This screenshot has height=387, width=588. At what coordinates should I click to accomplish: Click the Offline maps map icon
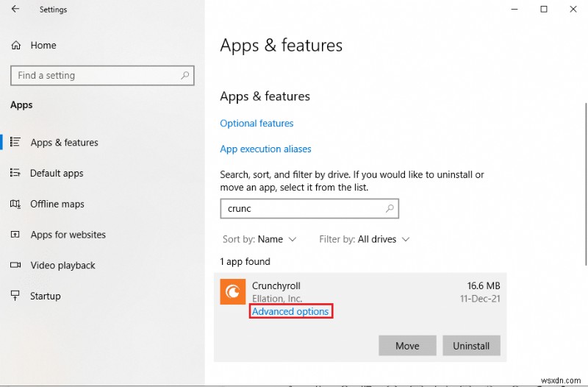point(15,204)
